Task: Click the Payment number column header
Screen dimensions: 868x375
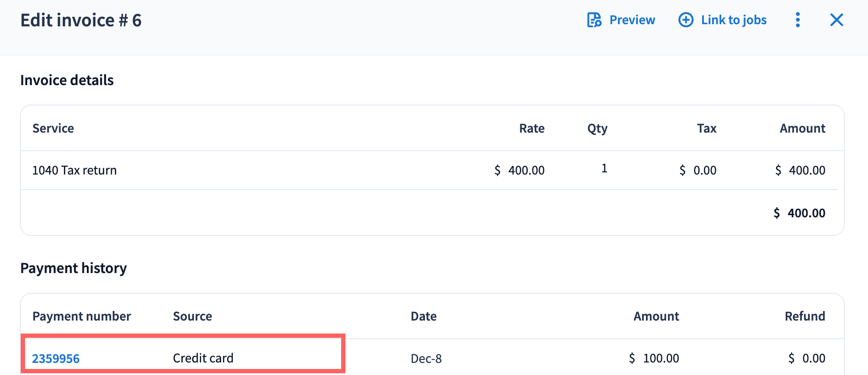Action: pyautogui.click(x=82, y=316)
